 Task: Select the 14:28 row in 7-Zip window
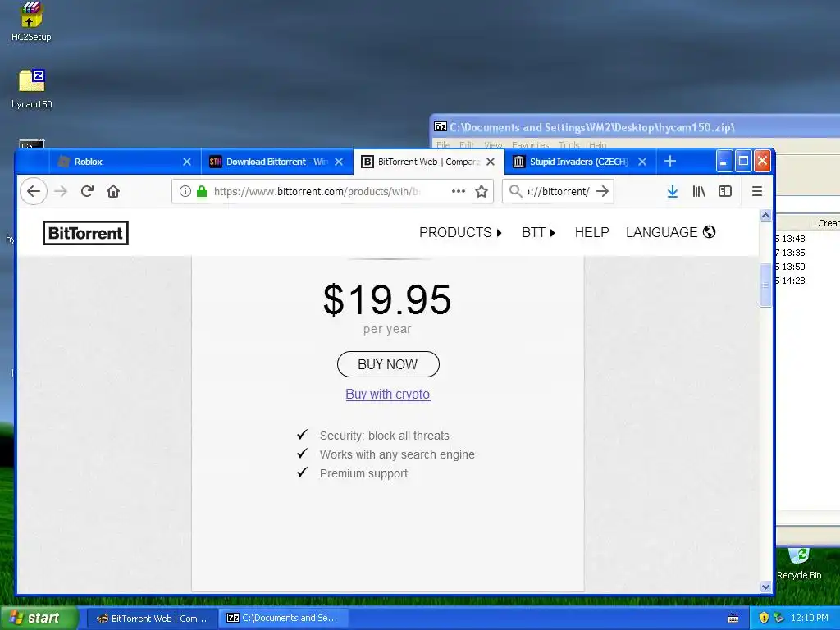click(807, 281)
